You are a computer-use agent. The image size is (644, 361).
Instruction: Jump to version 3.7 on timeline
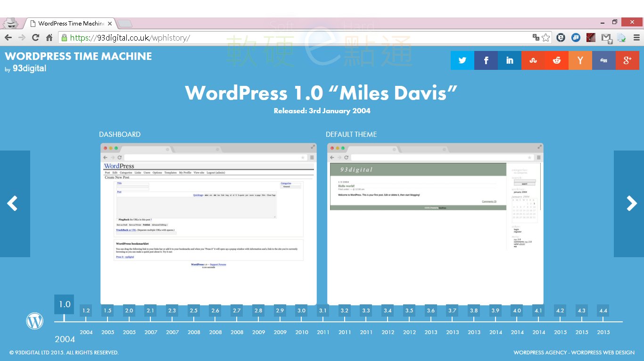click(x=452, y=311)
